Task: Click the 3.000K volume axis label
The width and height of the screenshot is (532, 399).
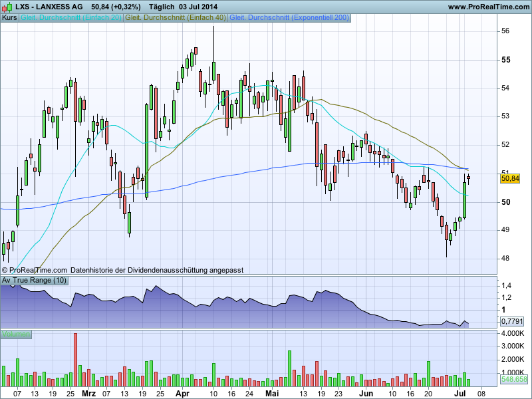Action: pyautogui.click(x=513, y=346)
